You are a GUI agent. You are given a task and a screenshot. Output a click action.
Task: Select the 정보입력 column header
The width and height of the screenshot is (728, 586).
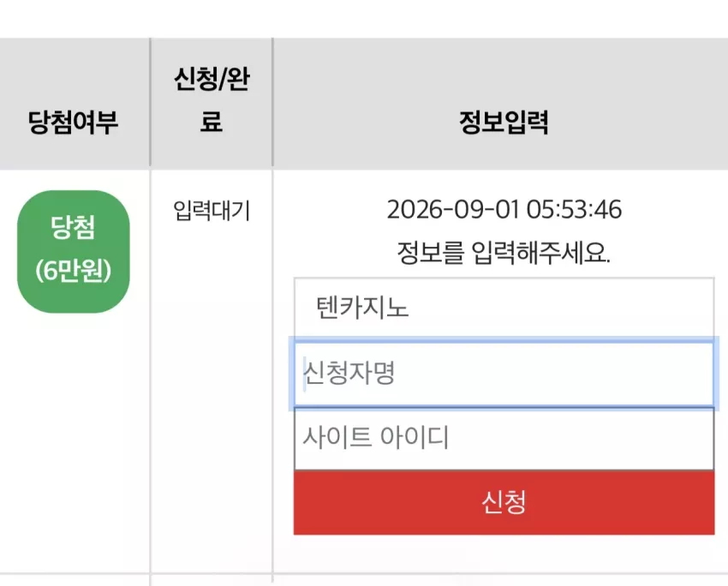[x=504, y=123]
